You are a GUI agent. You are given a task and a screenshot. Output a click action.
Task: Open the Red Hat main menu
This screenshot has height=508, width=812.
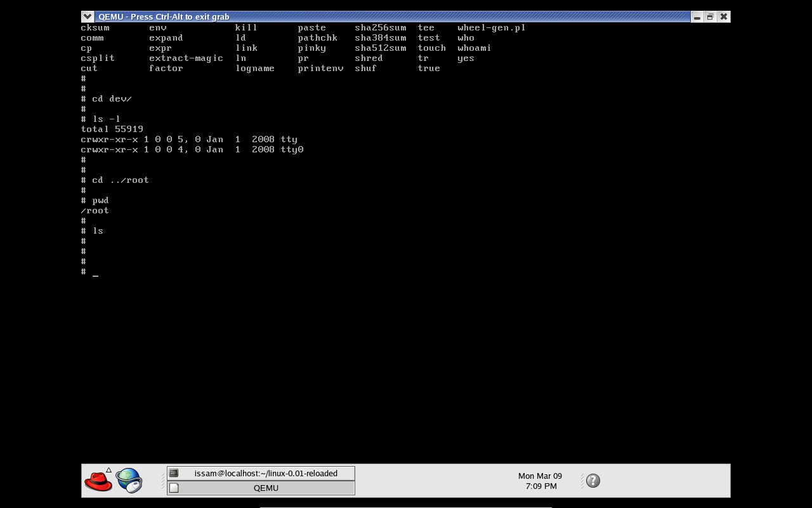(98, 481)
